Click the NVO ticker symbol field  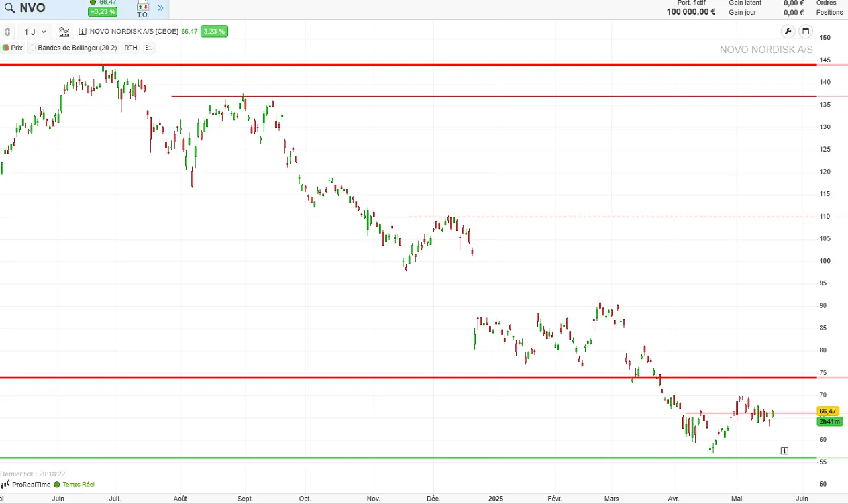(32, 8)
